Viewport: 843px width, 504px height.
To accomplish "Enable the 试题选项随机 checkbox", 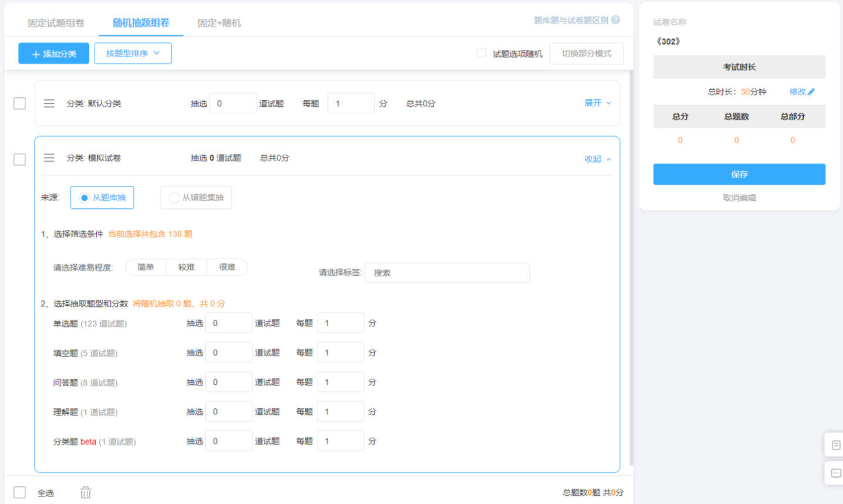I will pyautogui.click(x=481, y=53).
